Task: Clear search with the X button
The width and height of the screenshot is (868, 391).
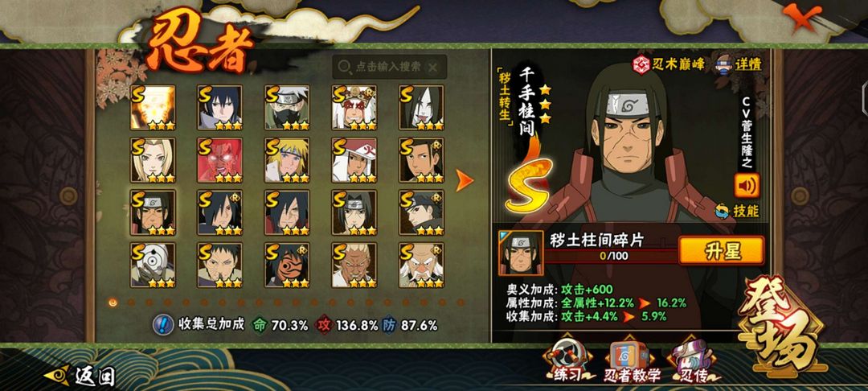Action: tap(433, 68)
